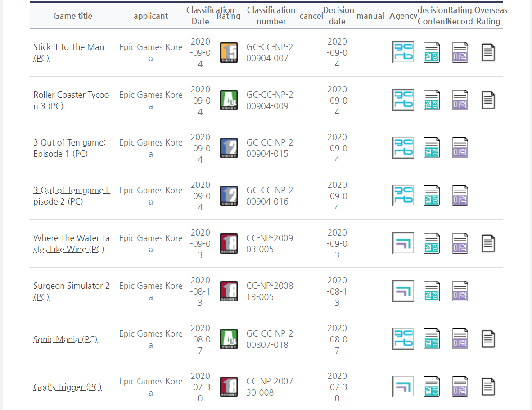Open decision content icon for Surgeon Simulator 2
532x410 pixels.
(x=432, y=292)
